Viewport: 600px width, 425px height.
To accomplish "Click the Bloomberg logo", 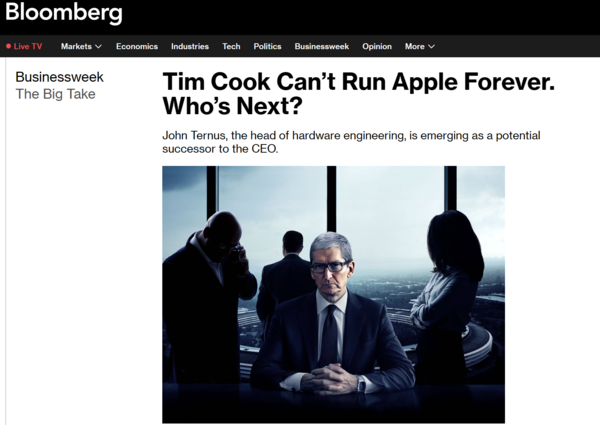I will (64, 12).
